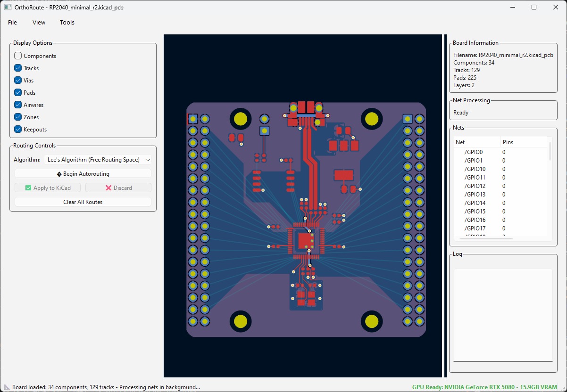Open the Algorithm dropdown (Lee's Algorithm)
This screenshot has height=392, width=567.
pos(98,160)
